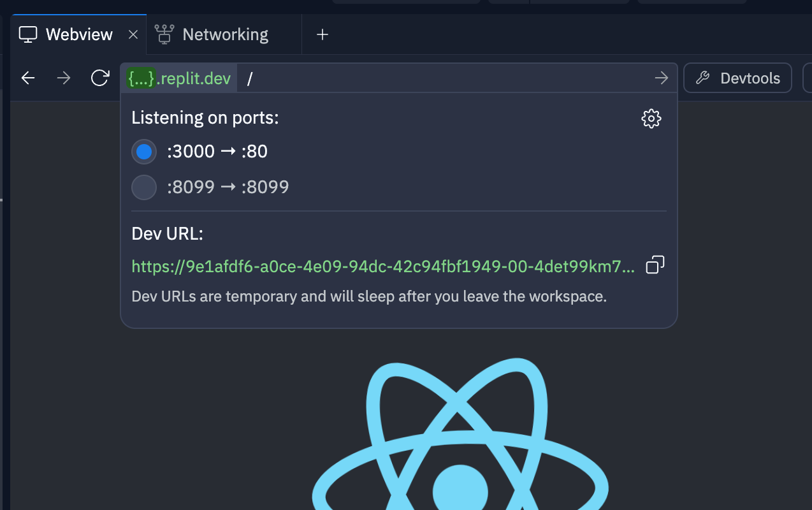Open Devtools
Screen dimensions: 812x510
coord(738,78)
